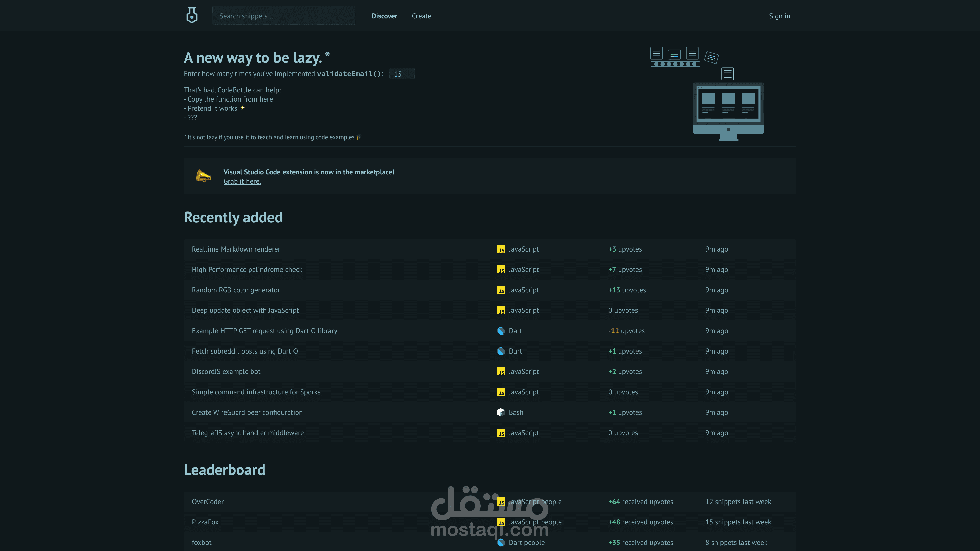Click the Sign in button
This screenshot has width=980, height=551.
coord(779,16)
